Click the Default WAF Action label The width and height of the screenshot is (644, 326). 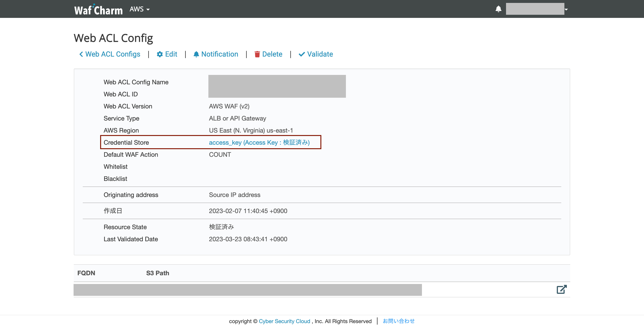tap(131, 155)
